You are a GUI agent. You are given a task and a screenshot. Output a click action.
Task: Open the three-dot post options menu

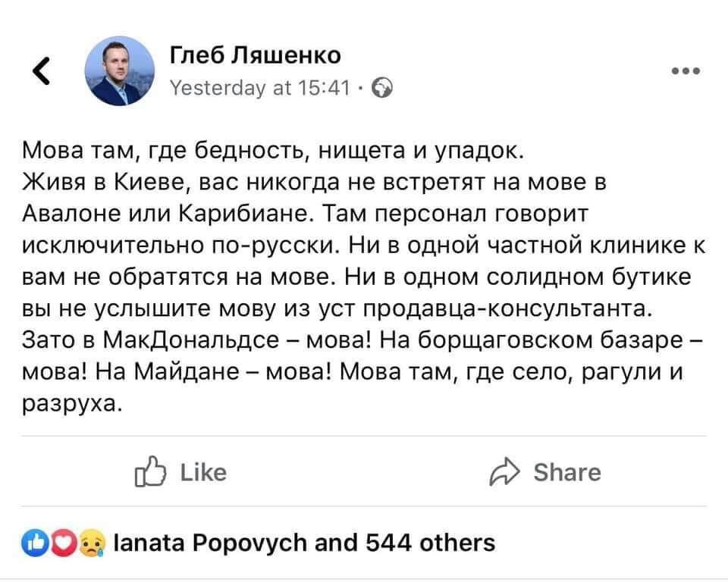pyautogui.click(x=686, y=71)
